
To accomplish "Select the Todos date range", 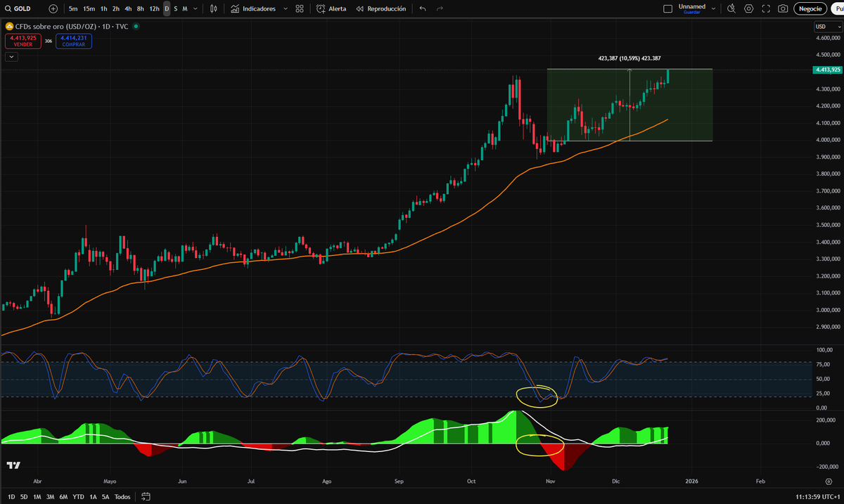I will click(122, 497).
